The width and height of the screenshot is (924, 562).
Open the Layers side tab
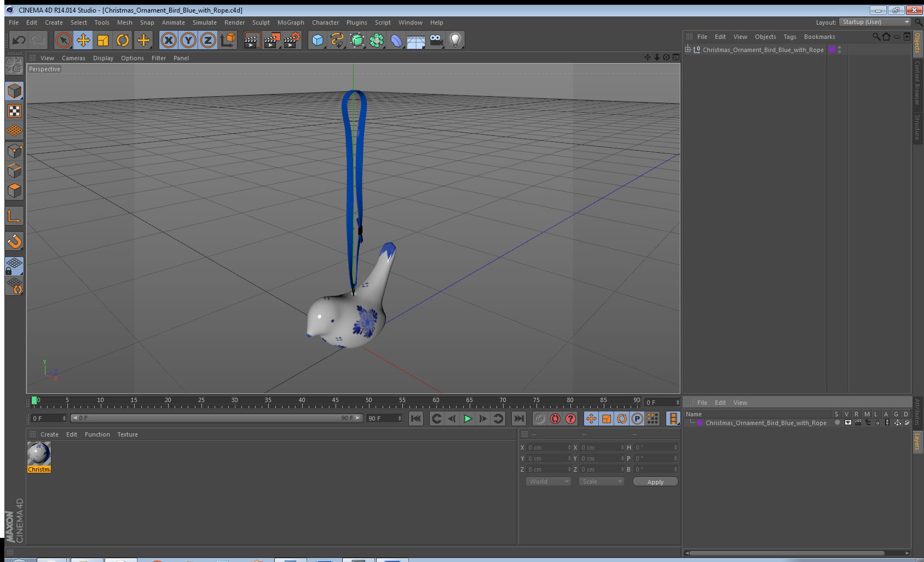917,441
